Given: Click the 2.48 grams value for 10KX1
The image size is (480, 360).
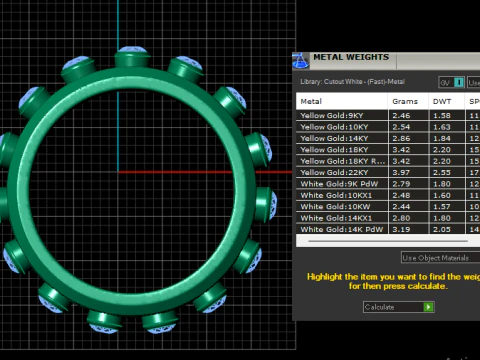Looking at the screenshot, I should [401, 195].
